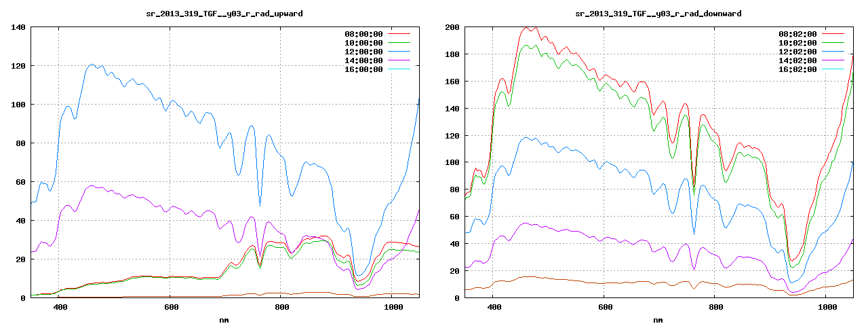
Task: Click the nm axis label under downward chart
Action: [x=658, y=319]
